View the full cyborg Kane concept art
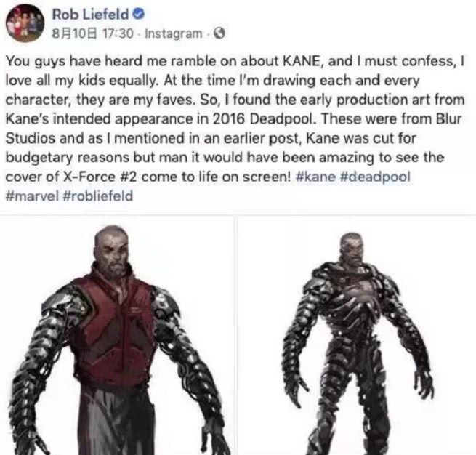This screenshot has width=476, height=455. click(x=357, y=336)
